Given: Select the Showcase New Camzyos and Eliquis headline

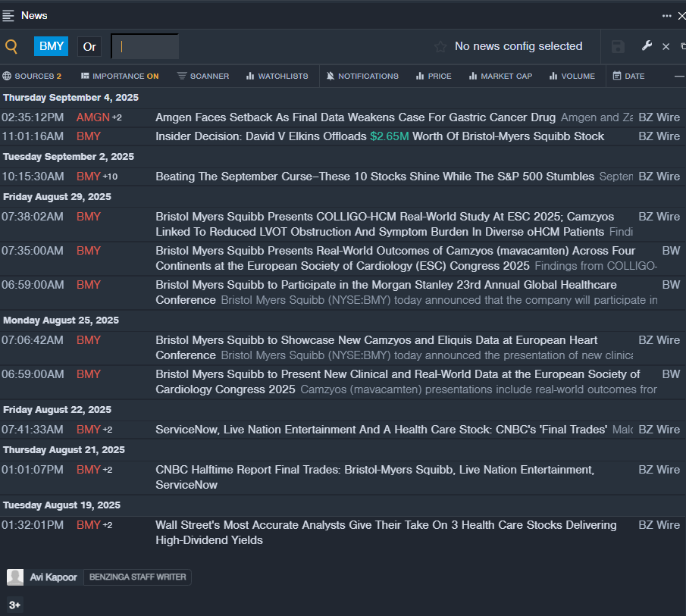Looking at the screenshot, I should pyautogui.click(x=376, y=348).
